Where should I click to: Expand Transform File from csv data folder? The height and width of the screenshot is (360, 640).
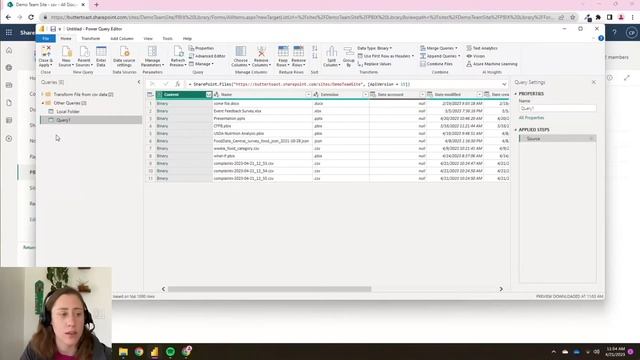(x=42, y=94)
